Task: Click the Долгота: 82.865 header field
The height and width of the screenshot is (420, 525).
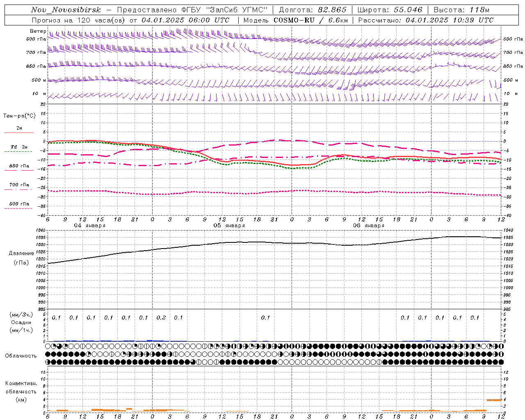Action: tap(313, 10)
